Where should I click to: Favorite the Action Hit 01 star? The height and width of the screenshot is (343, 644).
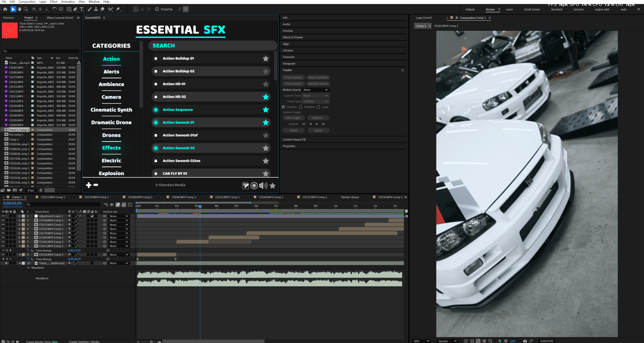pos(266,84)
